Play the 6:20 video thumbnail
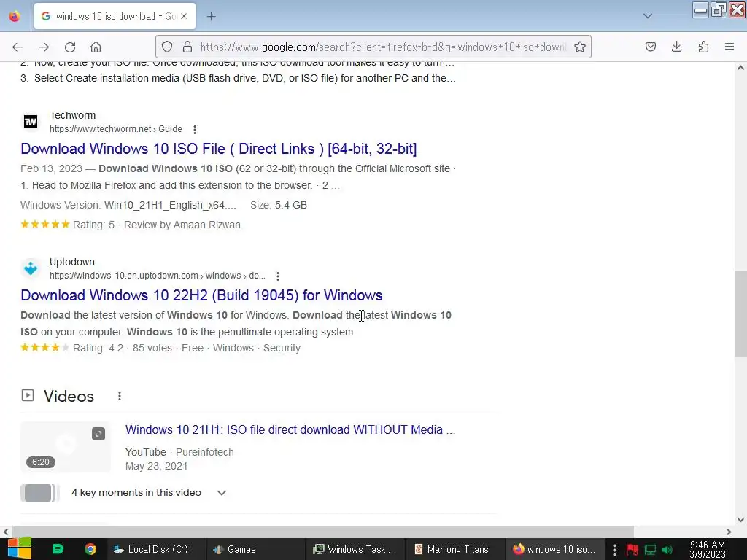The height and width of the screenshot is (560, 747). coord(66,447)
